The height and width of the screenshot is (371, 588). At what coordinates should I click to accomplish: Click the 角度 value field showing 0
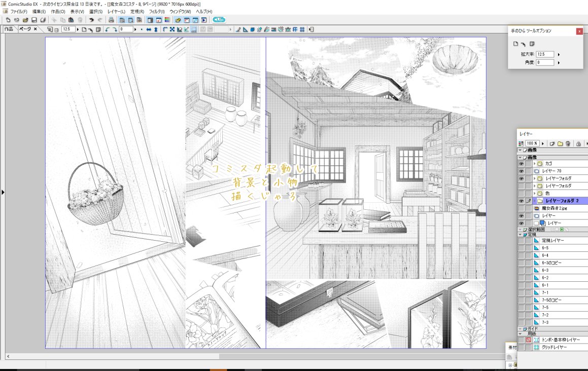(545, 63)
